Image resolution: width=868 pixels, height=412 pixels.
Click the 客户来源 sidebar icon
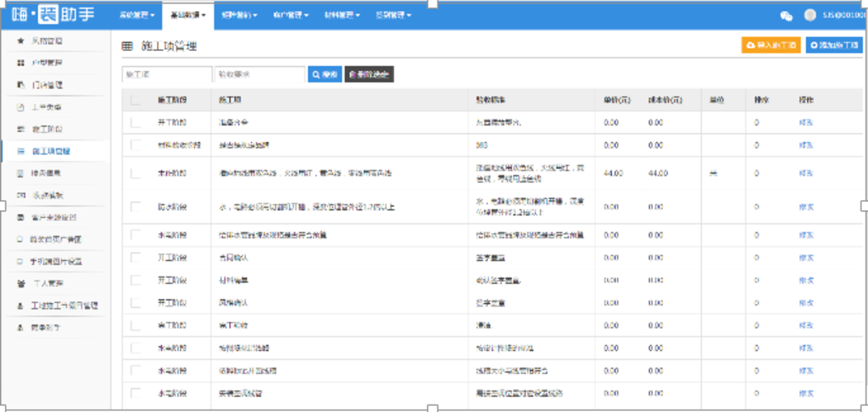(x=21, y=218)
